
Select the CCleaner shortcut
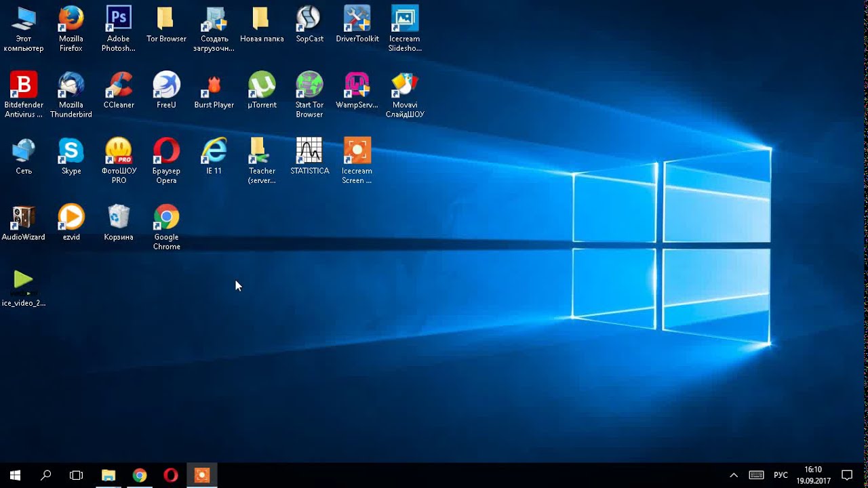[x=119, y=91]
